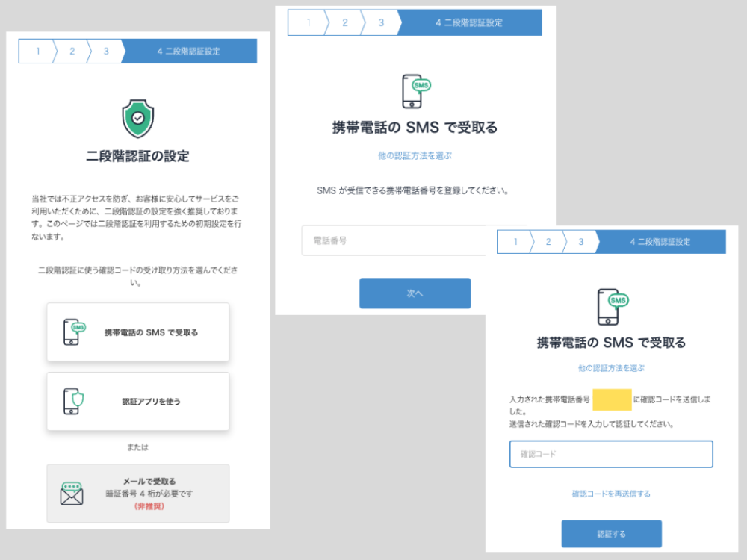Image resolution: width=747 pixels, height=560 pixels.
Task: Click the authenticator app phone-shield icon
Action: click(73, 401)
